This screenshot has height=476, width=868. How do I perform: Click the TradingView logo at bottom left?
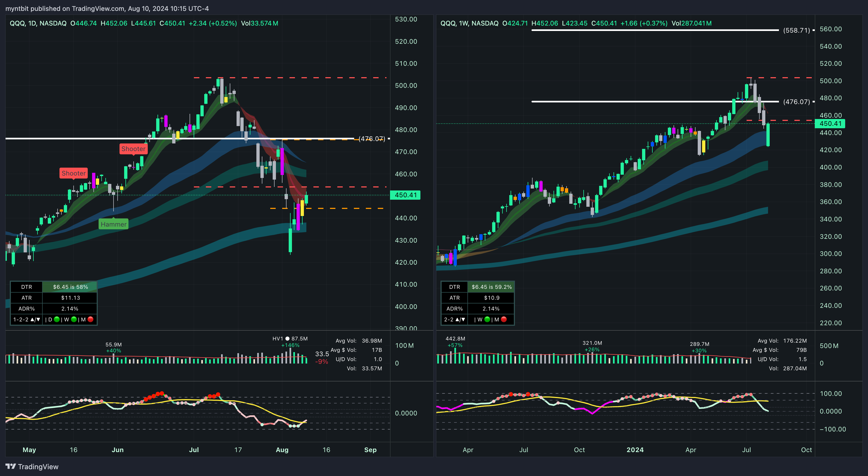click(32, 466)
